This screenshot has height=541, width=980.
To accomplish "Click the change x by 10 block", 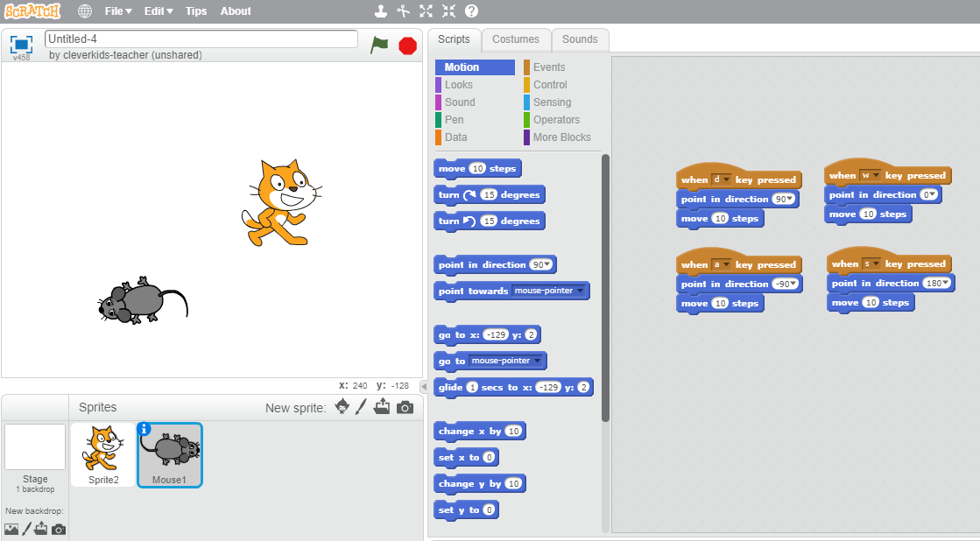I will [x=479, y=431].
